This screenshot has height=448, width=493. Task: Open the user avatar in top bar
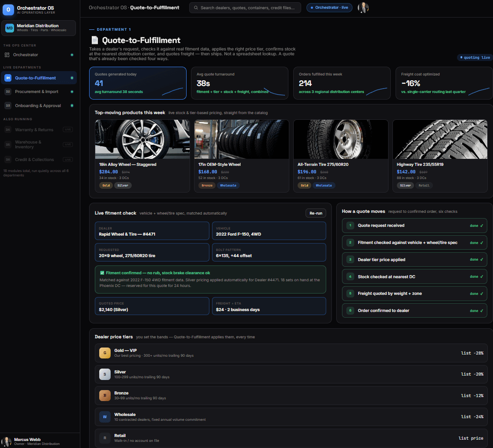pos(363,7)
